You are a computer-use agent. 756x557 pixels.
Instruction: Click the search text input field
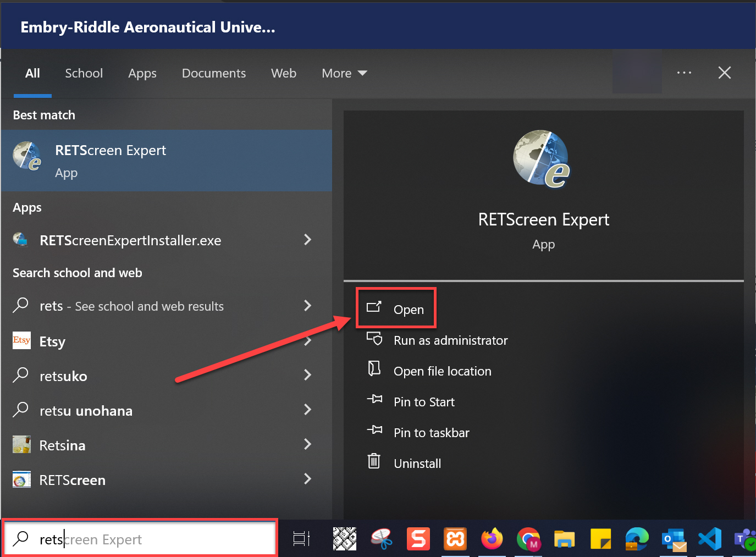[140, 538]
